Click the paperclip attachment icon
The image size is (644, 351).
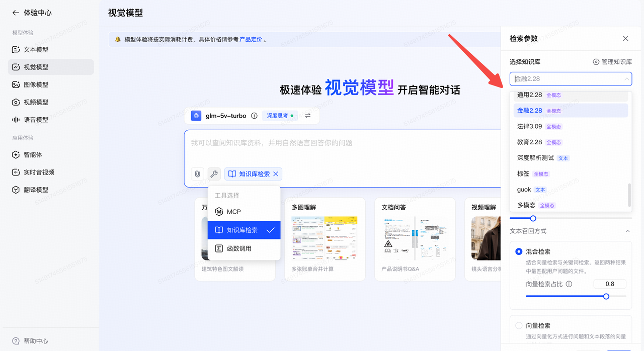(x=197, y=174)
